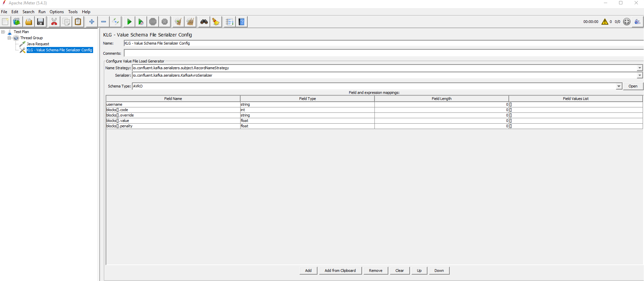Select KLG - Value Schema File Serializer Config node
Image resolution: width=644 pixels, height=281 pixels.
coord(60,50)
